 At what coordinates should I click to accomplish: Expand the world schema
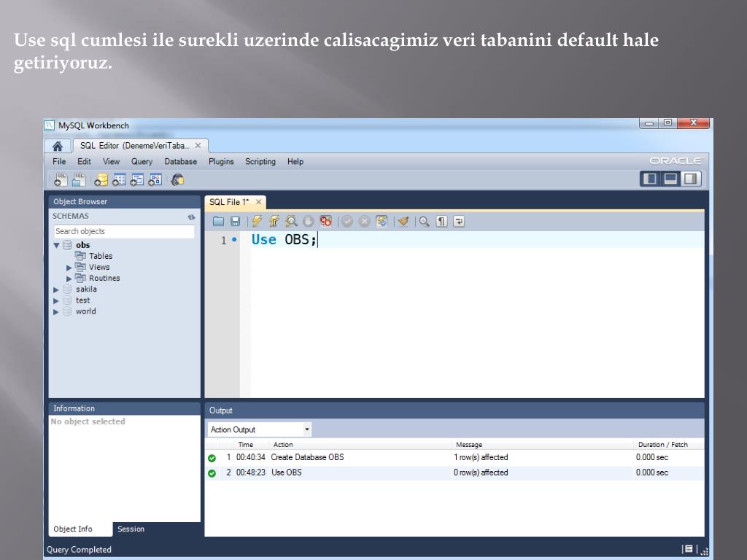[x=55, y=312]
